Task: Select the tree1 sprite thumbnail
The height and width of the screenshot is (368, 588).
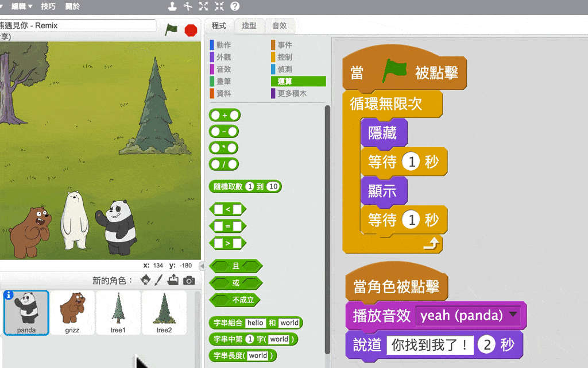Action: coord(118,313)
